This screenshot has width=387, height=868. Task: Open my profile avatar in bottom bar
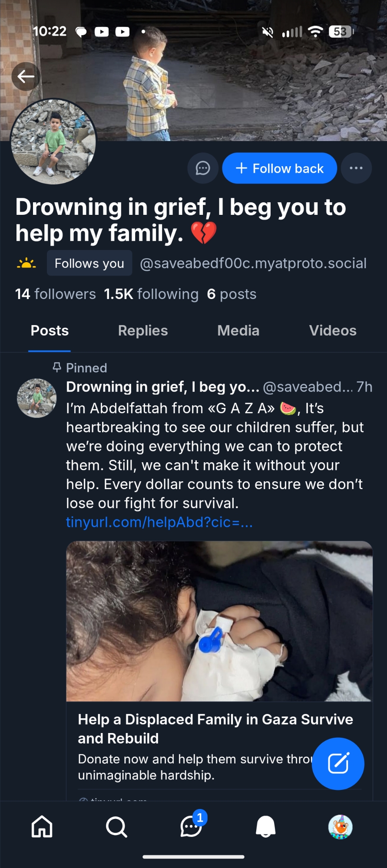click(340, 826)
